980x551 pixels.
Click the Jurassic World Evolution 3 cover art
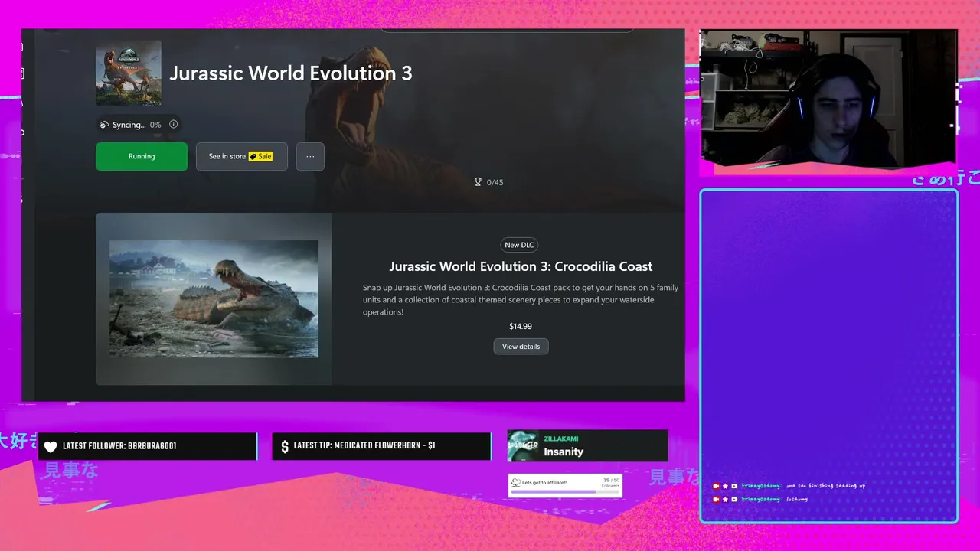pyautogui.click(x=129, y=73)
